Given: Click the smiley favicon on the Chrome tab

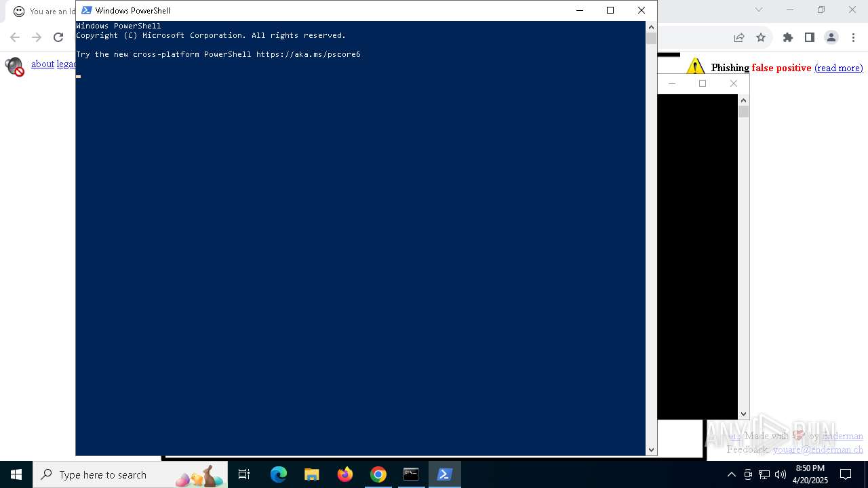Looking at the screenshot, I should [19, 11].
